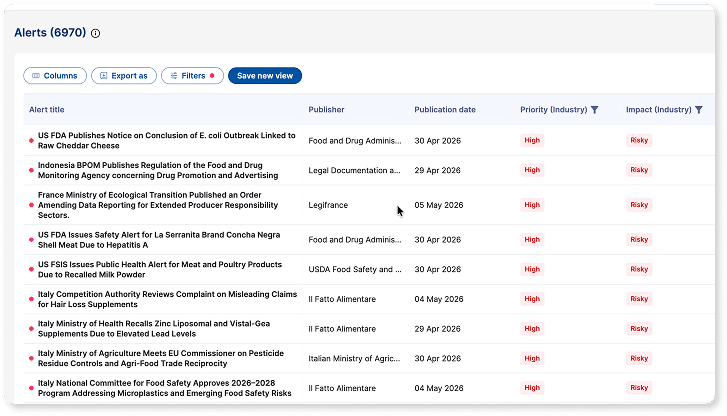The width and height of the screenshot is (727, 416).
Task: Click Risky badge in the Raw Cheddar Cheese row
Action: tap(639, 141)
